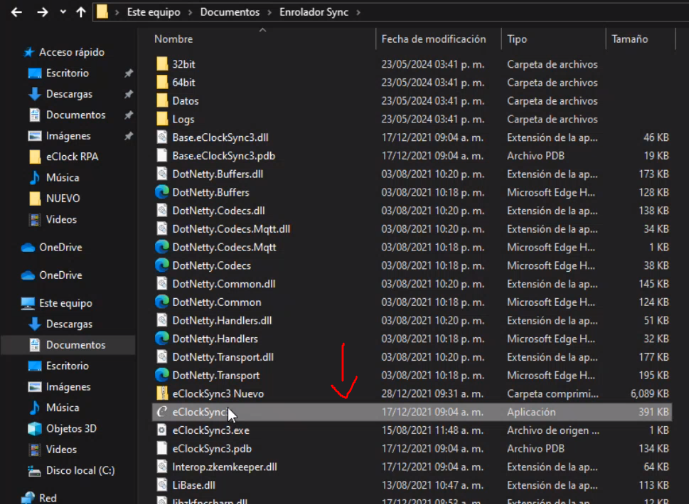Sort by the Tamaño column header
Image resolution: width=689 pixels, height=504 pixels.
630,39
